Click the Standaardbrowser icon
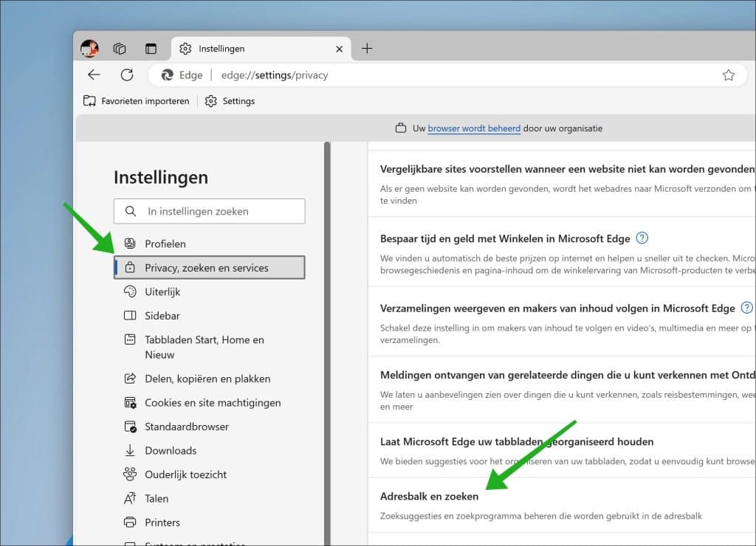The image size is (756, 546). (x=130, y=426)
